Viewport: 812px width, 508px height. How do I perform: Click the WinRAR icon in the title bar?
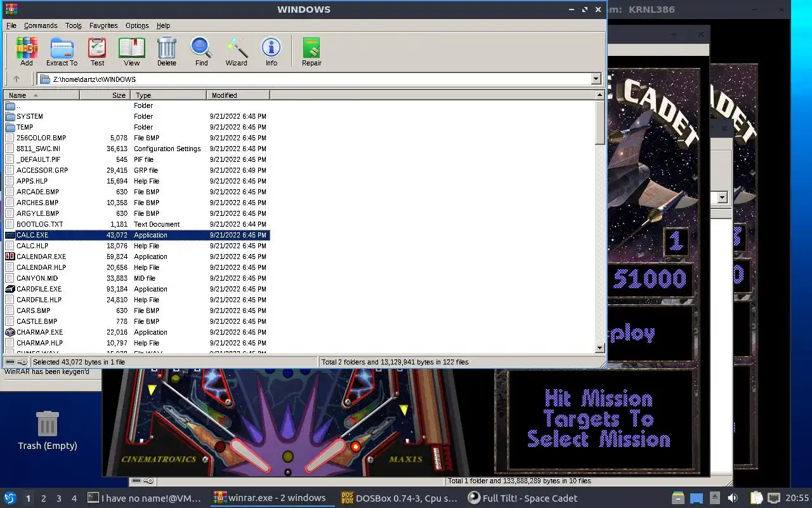(x=11, y=10)
